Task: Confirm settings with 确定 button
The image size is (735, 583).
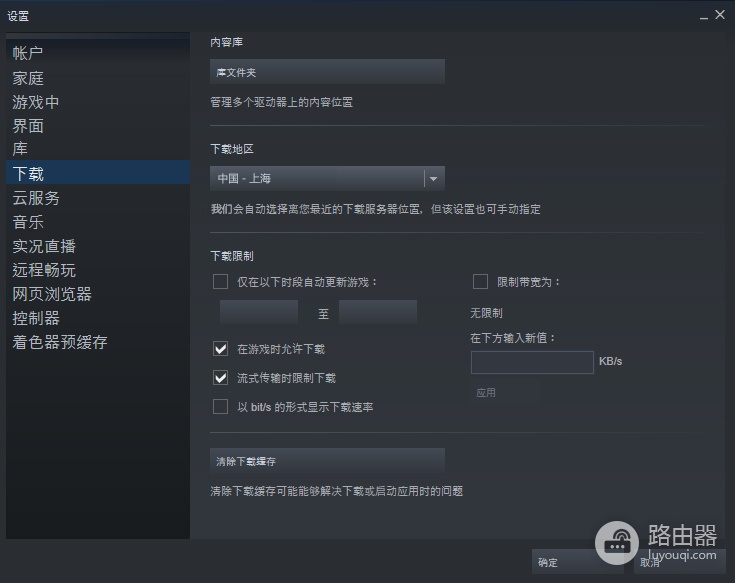Action: pos(577,562)
